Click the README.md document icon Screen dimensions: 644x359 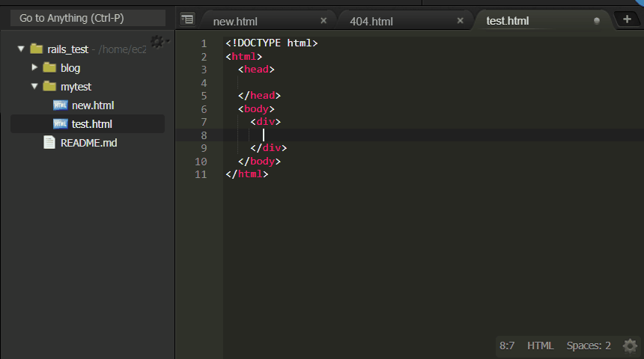click(49, 142)
